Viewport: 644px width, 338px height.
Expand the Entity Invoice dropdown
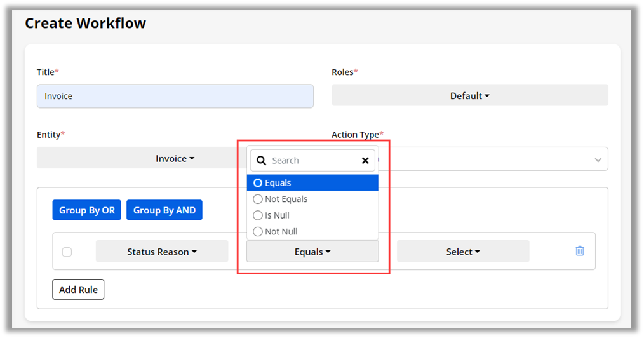(x=175, y=159)
